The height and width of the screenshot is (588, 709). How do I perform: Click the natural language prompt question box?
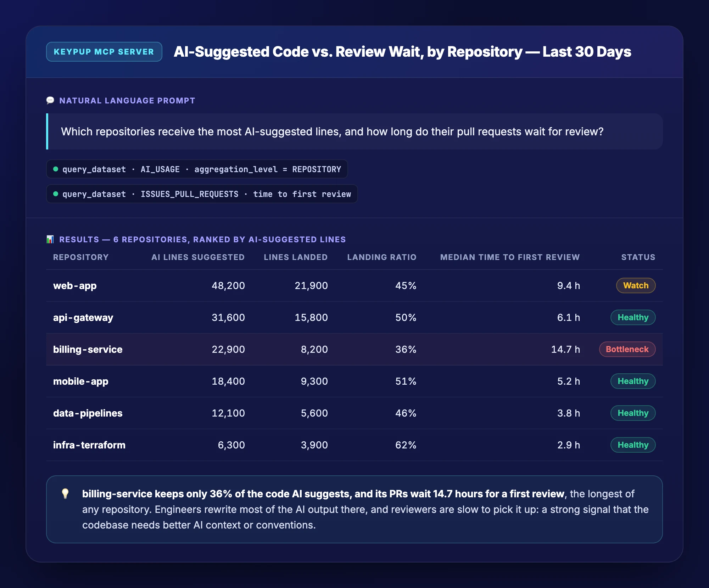(354, 131)
